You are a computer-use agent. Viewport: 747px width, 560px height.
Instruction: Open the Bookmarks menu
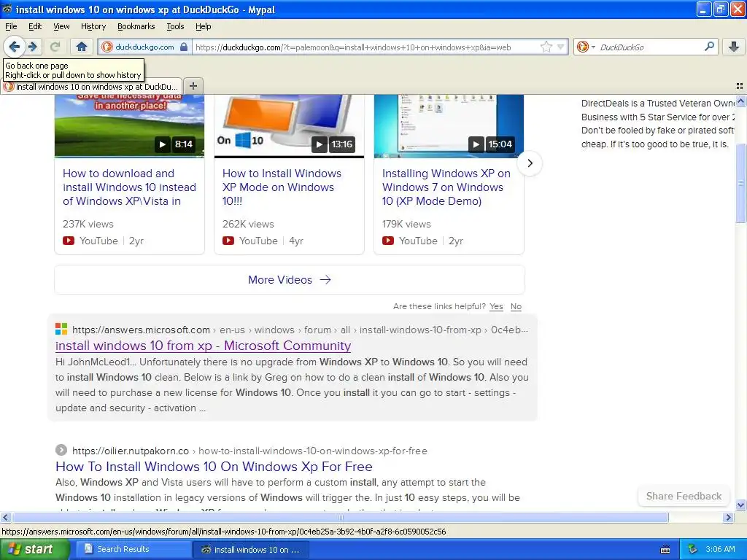click(x=136, y=26)
